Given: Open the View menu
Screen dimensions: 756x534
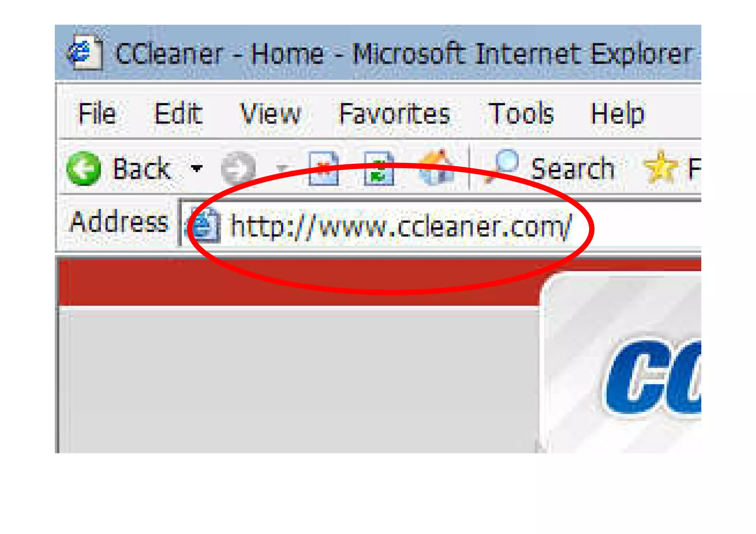Looking at the screenshot, I should pos(271,113).
